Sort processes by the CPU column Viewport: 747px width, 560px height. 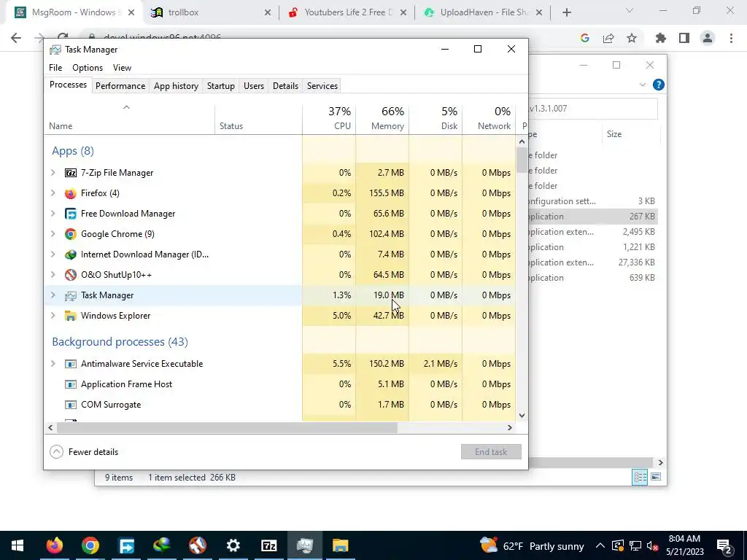point(329,118)
